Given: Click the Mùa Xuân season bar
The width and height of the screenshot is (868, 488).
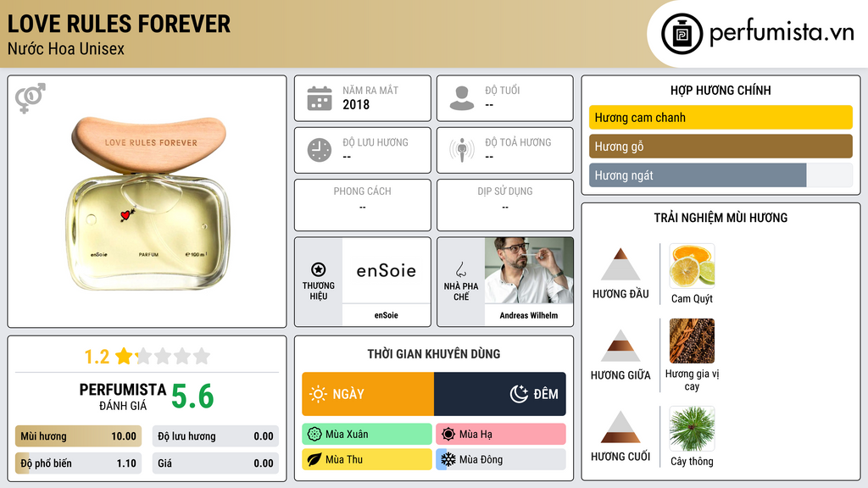Looking at the screenshot, I should (x=367, y=435).
